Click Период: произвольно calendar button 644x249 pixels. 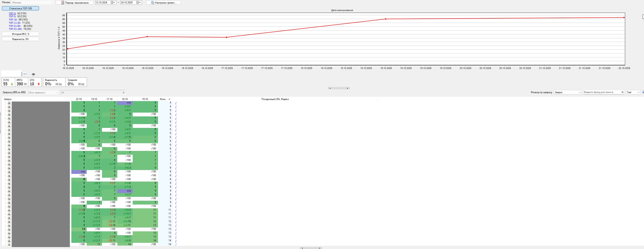point(75,3)
